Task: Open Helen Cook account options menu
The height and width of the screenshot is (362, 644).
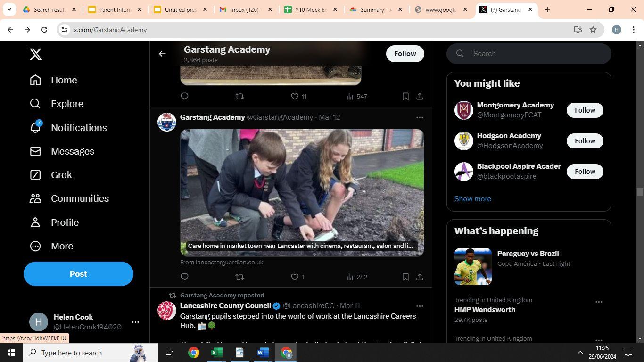Action: coord(135,322)
